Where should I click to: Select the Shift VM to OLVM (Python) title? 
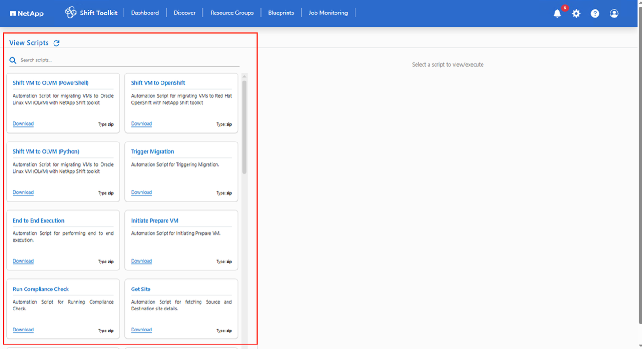tap(46, 152)
